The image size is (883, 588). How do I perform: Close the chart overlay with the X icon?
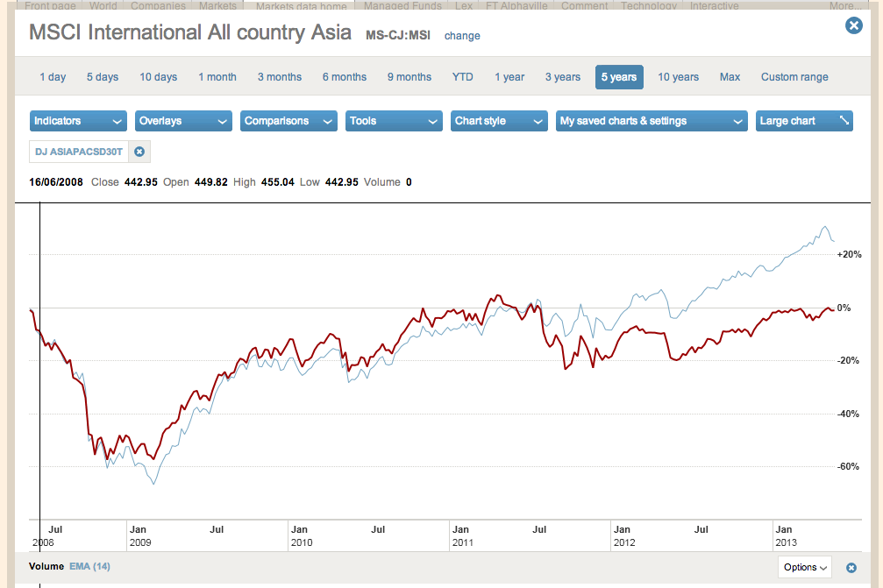click(x=853, y=26)
